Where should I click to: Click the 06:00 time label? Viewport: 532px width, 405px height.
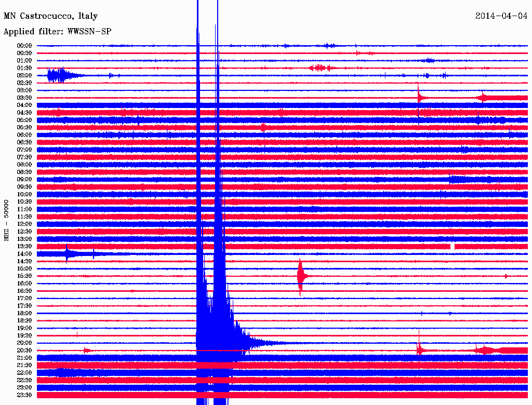click(x=24, y=135)
